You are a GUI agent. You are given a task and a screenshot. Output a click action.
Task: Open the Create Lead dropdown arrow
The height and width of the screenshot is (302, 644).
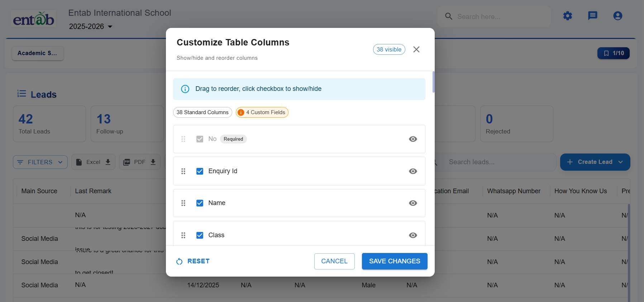coord(621,162)
